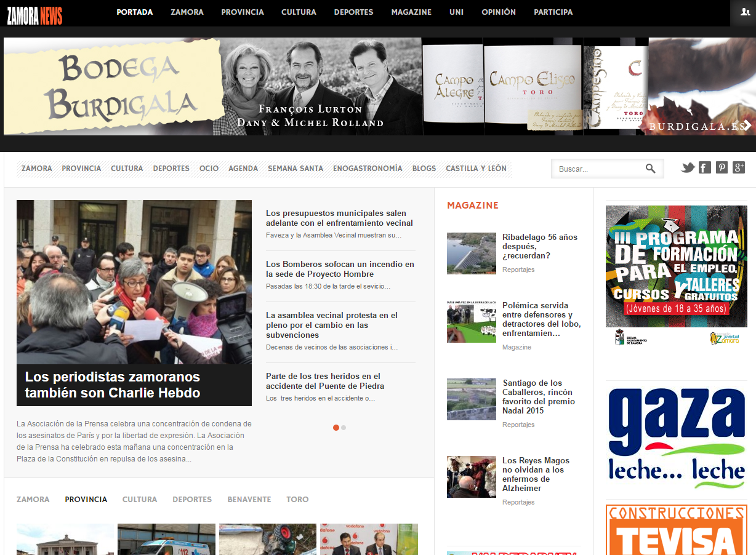Open 'Los Reyes Magos no olvidan' article
This screenshot has width=756, height=555.
pyautogui.click(x=536, y=474)
